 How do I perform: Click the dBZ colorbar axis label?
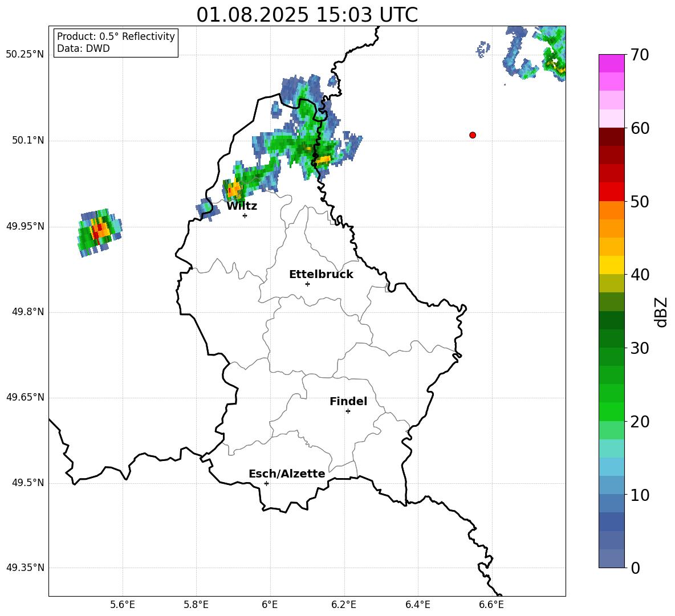pos(662,312)
